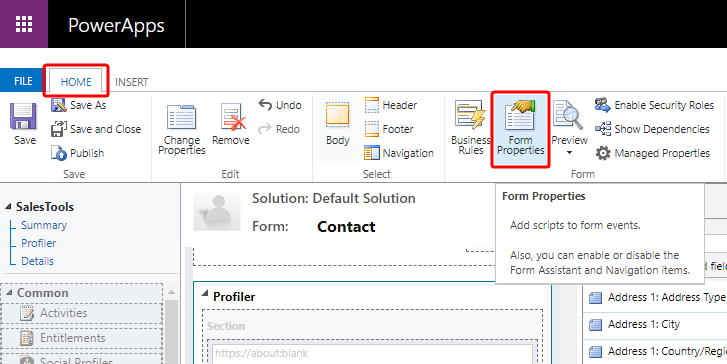Collapse the Common navigation group

click(10, 293)
